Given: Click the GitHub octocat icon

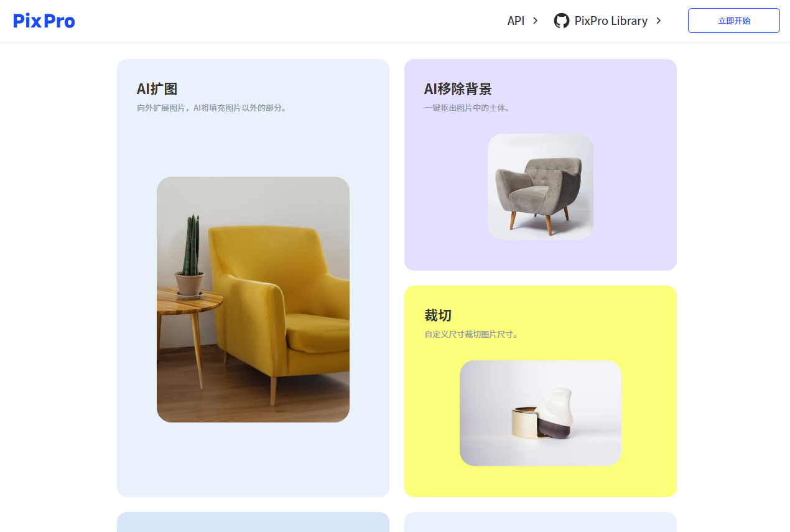Looking at the screenshot, I should pos(562,21).
